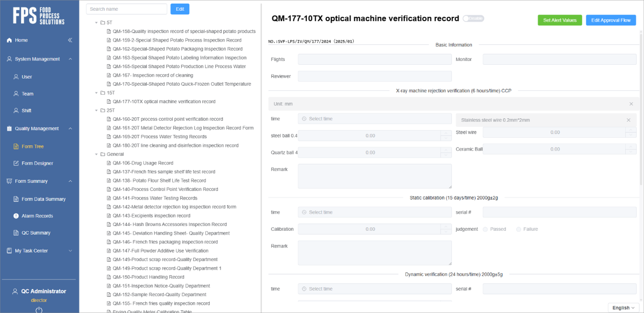Viewport: 644px width, 313px height.
Task: Close the 'Unit: mm' notice with X
Action: point(631,104)
